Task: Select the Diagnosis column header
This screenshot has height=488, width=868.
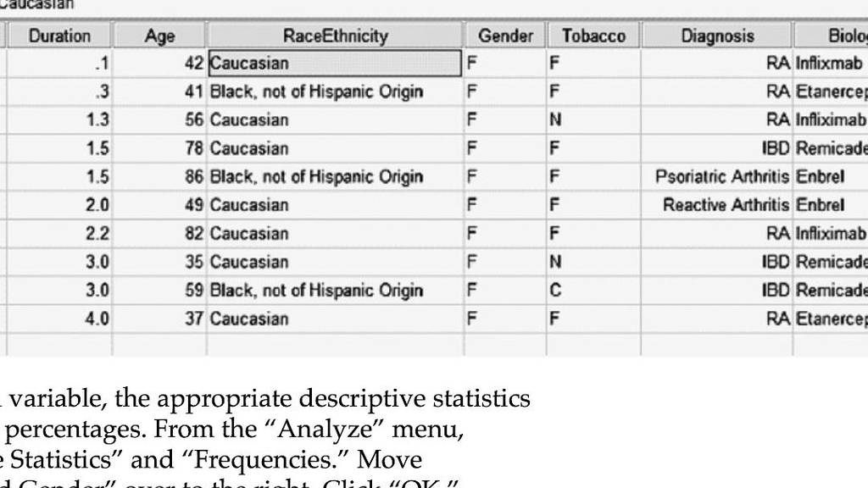Action: tap(717, 36)
